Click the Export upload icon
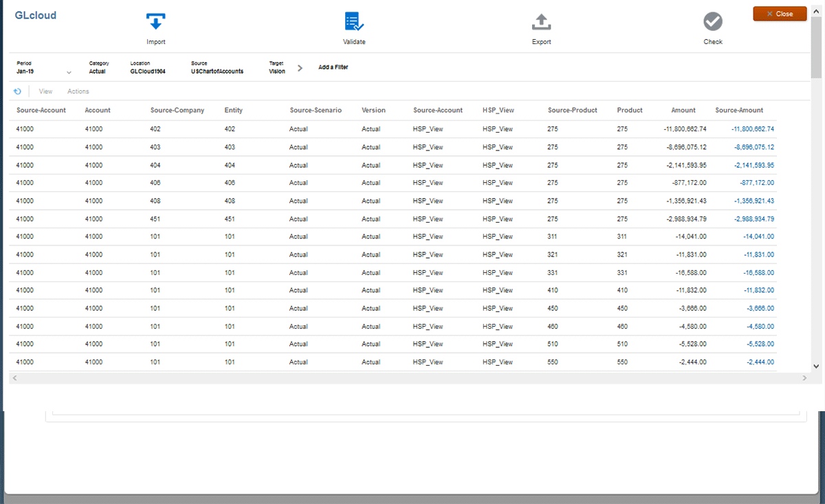Screen dimensions: 825x504 tap(541, 22)
